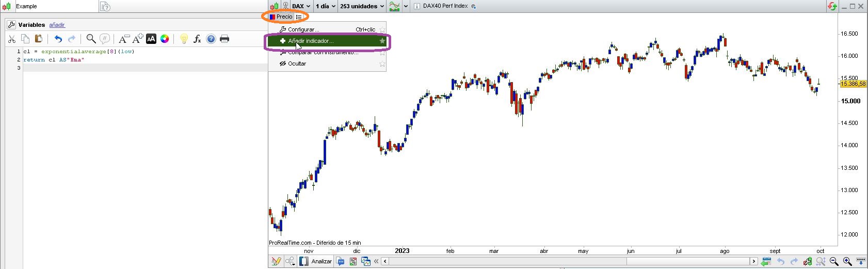Click the Copy icon in editor toolbar
Screen dimensions: 868x269
(x=25, y=39)
